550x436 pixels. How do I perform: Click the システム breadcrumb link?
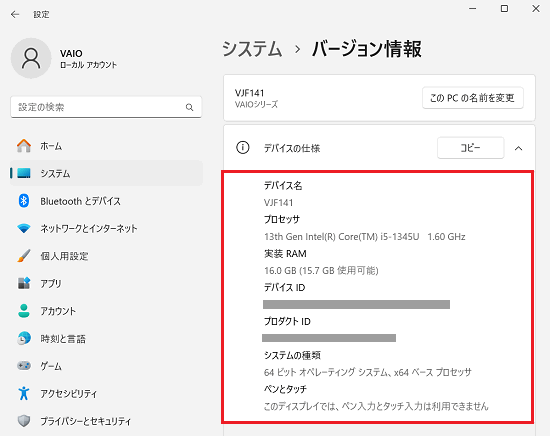coord(252,49)
